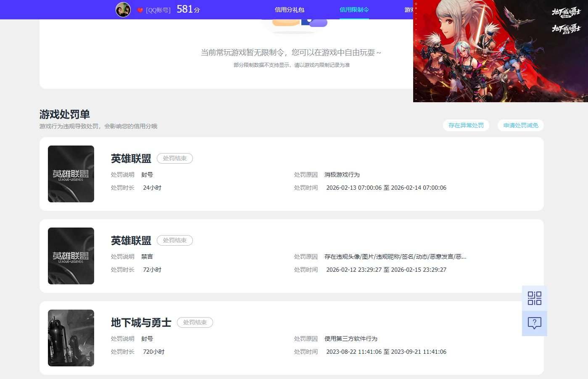Click the 24小时 duration value

pos(152,188)
